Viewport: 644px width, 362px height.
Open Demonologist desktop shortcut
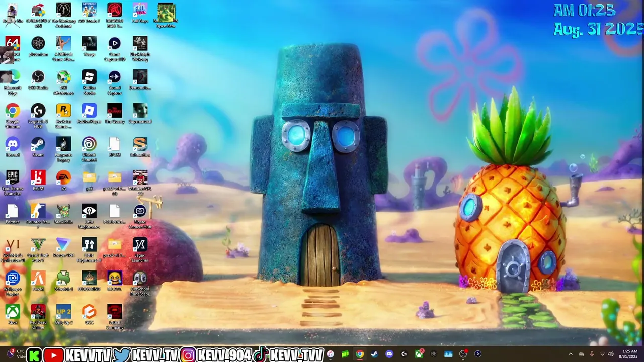140,80
